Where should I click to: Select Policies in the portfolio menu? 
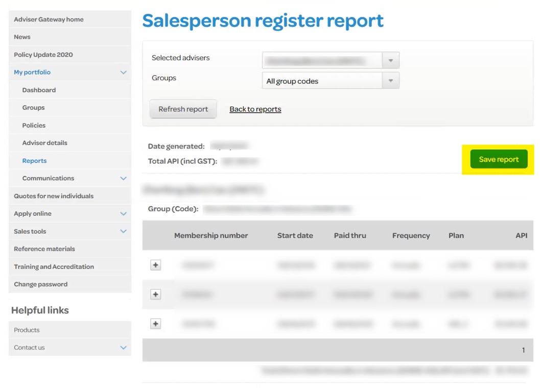point(34,125)
